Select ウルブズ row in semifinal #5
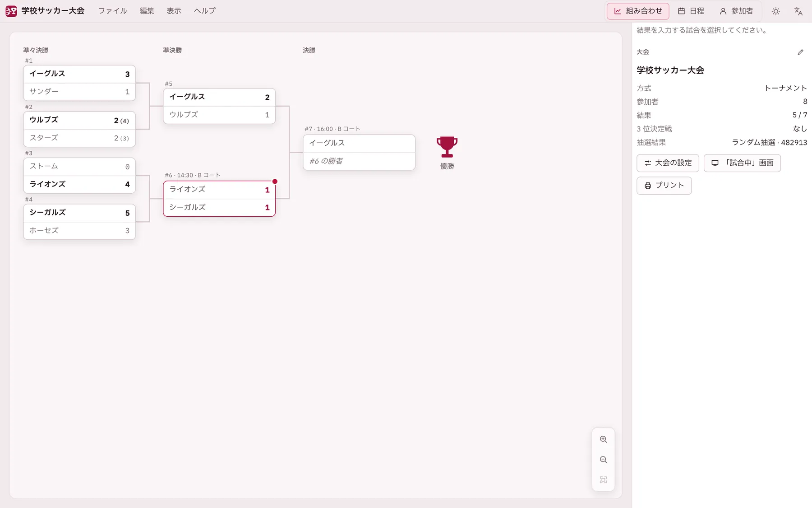The height and width of the screenshot is (508, 812). (x=219, y=115)
